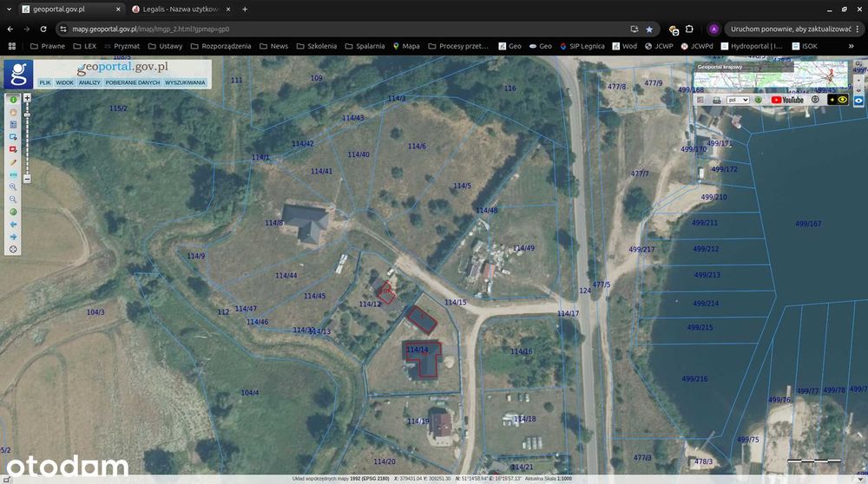The height and width of the screenshot is (484, 868).
Task: Click the purple profile avatar
Action: pyautogui.click(x=713, y=29)
